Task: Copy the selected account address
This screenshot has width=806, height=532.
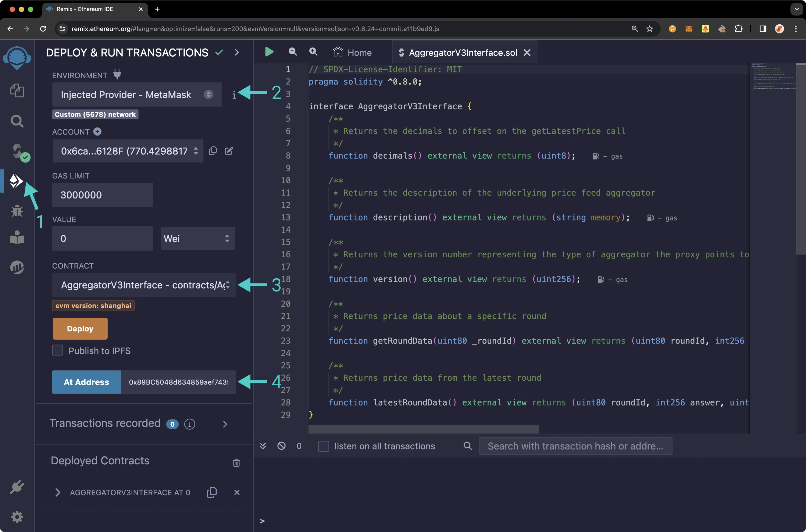Action: click(213, 151)
